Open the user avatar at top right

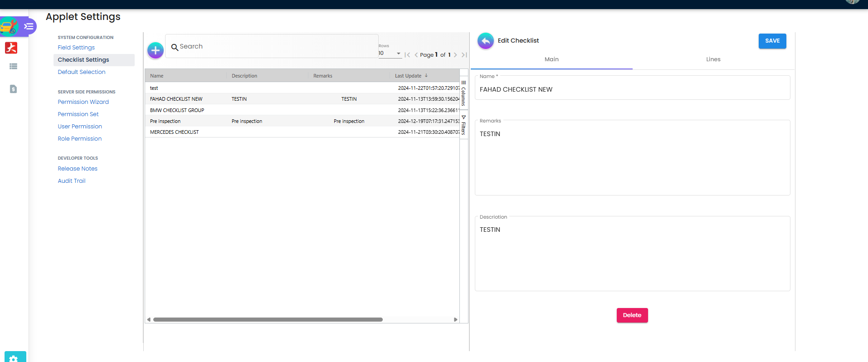[x=853, y=1]
